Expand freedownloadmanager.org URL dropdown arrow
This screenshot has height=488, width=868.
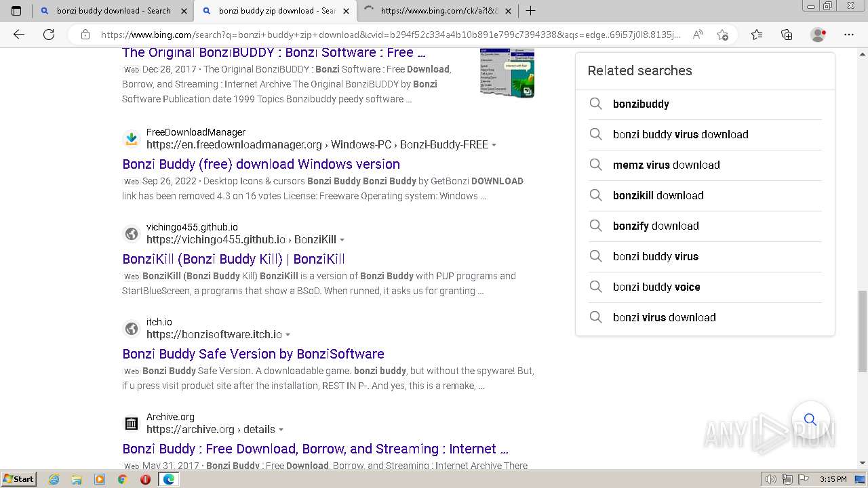[494, 145]
